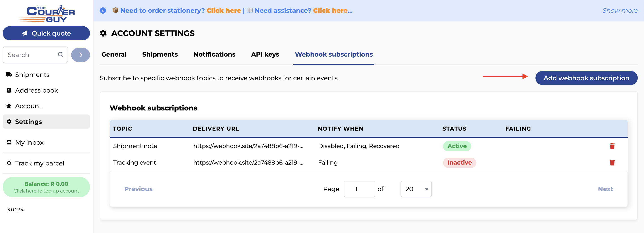Open My inbox in the sidebar

(46, 142)
